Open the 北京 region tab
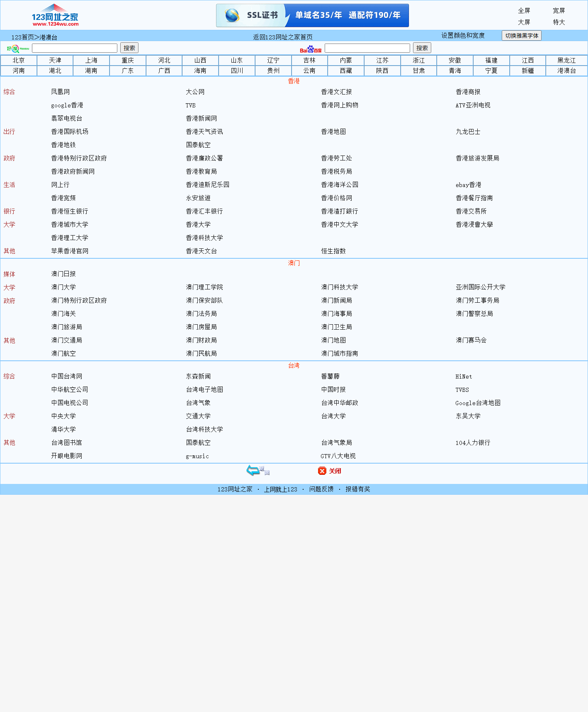This screenshot has width=588, height=712. [x=19, y=61]
